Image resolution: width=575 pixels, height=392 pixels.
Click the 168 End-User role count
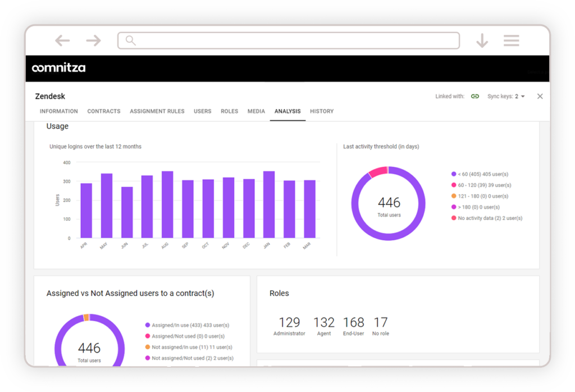354,326
